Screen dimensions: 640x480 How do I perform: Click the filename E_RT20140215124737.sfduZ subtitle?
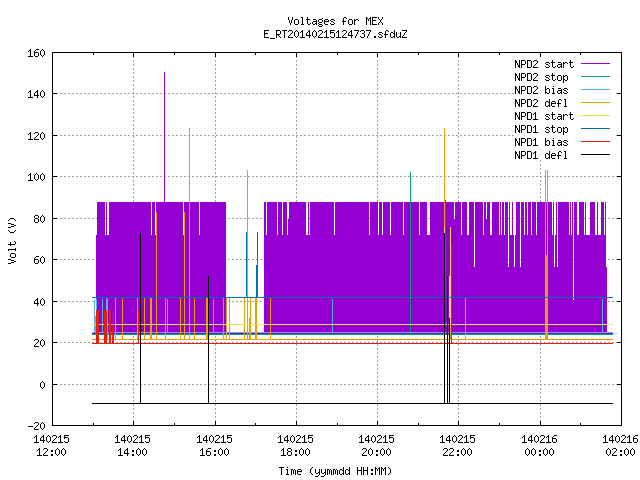tap(335, 34)
